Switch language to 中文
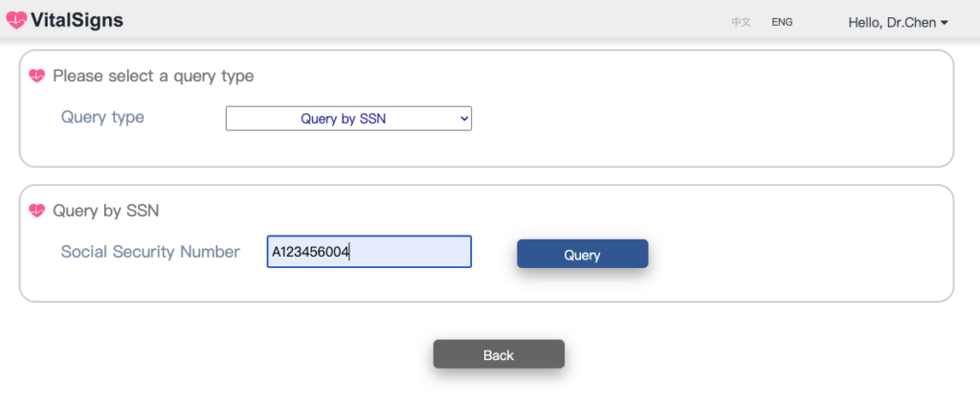 pos(742,22)
